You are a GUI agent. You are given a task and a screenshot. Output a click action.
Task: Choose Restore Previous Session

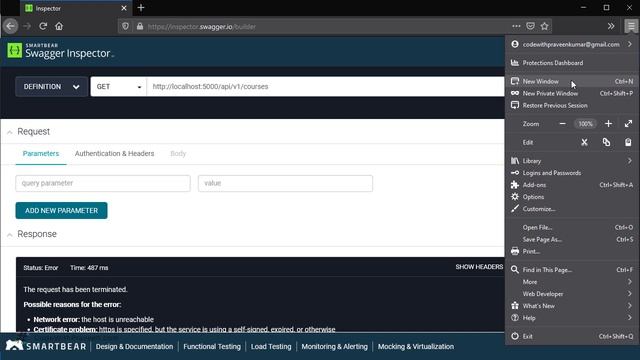click(572, 105)
